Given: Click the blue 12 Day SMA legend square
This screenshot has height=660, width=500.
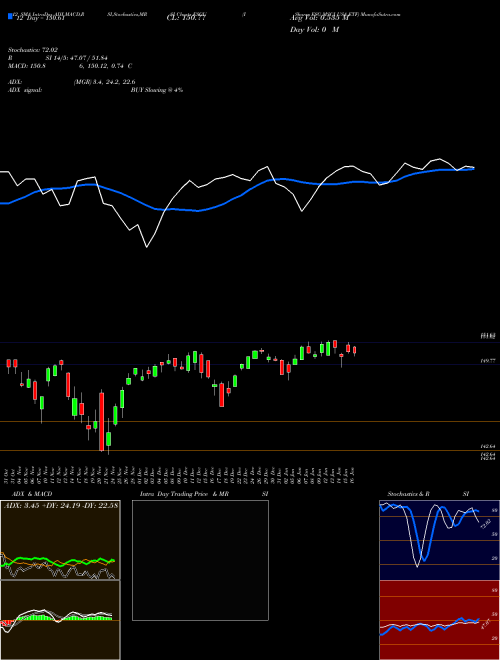Looking at the screenshot, I should [10, 17].
